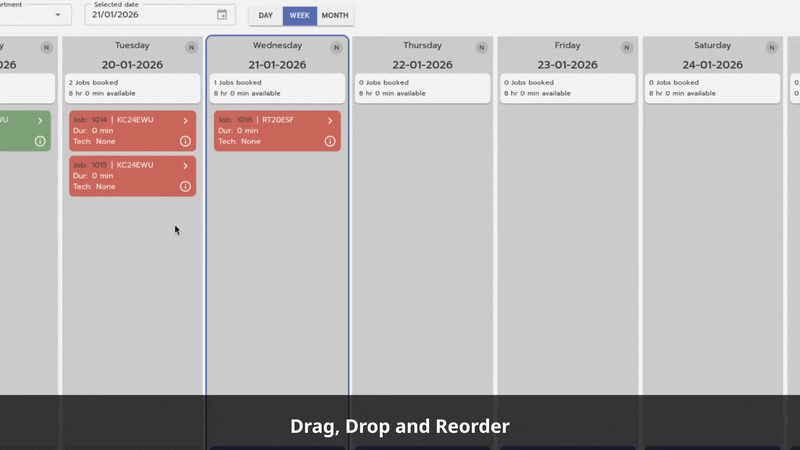Select job card 1016 RT20ESF
Image resolution: width=800 pixels, height=450 pixels.
pyautogui.click(x=278, y=131)
